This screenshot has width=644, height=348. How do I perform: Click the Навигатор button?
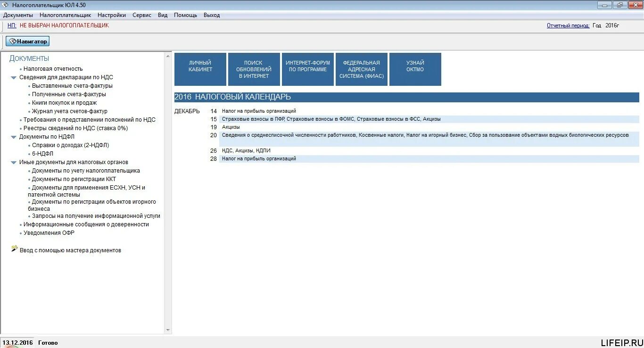28,41
